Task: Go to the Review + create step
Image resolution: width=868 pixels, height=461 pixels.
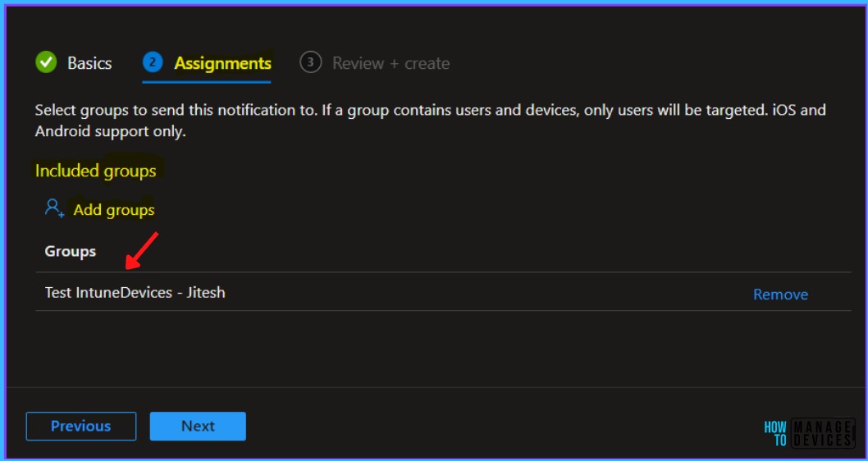Action: pyautogui.click(x=391, y=63)
